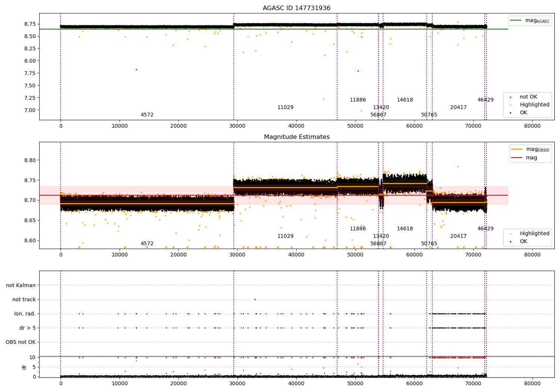Click the 80000 x-axis tick in bottom panel
This screenshot has height=392, width=560.
532,384
